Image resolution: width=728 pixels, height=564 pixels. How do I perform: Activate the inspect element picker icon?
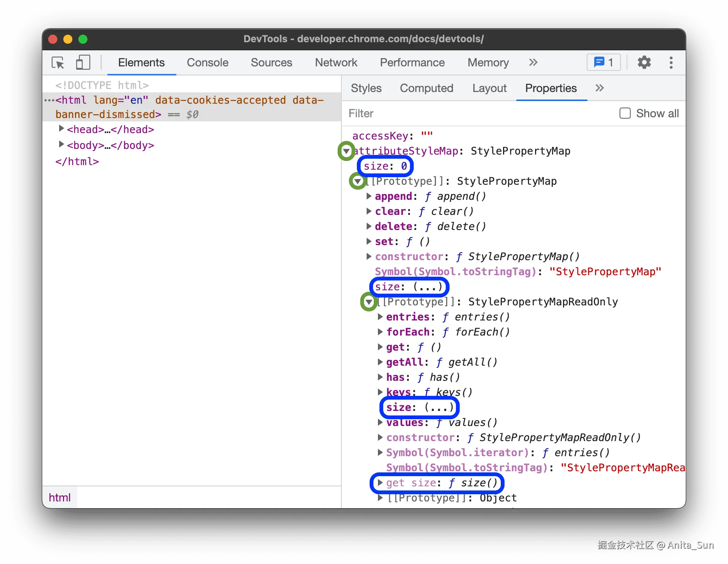[58, 63]
